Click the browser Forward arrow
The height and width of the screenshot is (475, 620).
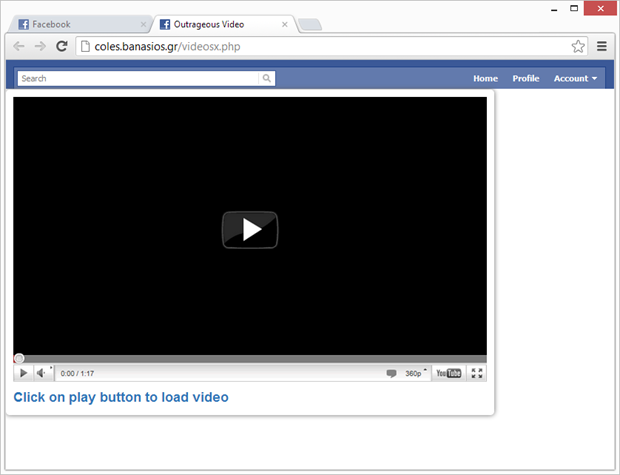tap(40, 46)
